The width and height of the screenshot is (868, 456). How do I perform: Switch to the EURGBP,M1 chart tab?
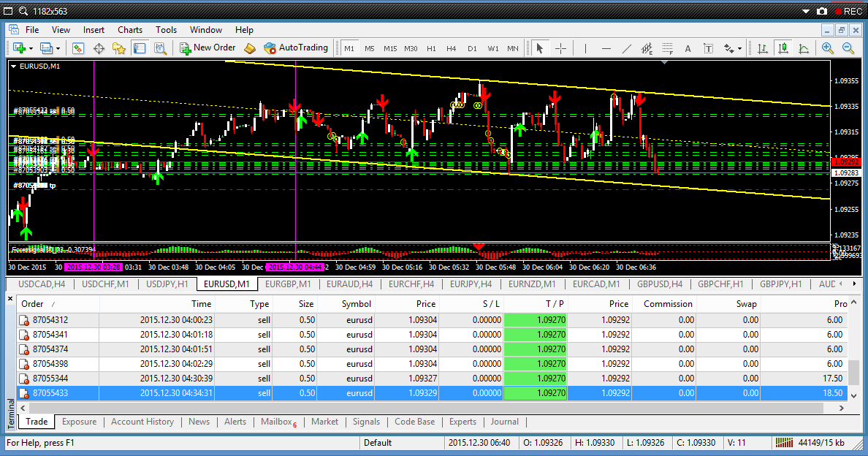coord(288,284)
